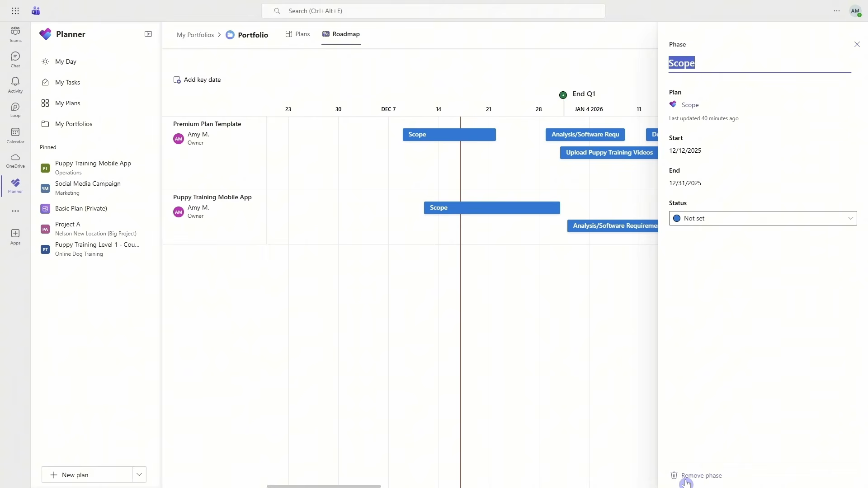This screenshot has height=488, width=868.
Task: Open Chat in the left rail
Action: pyautogui.click(x=15, y=60)
